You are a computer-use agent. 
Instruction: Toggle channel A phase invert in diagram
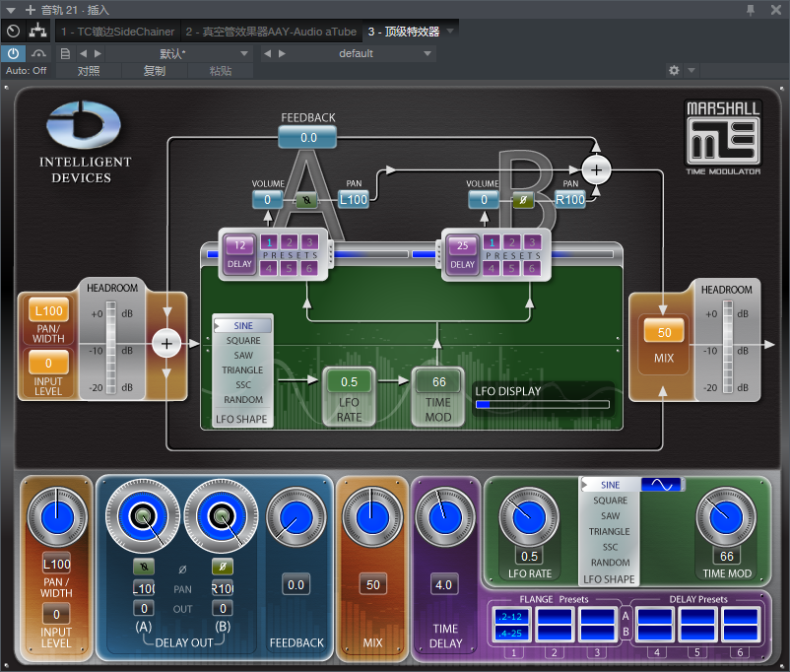click(306, 200)
